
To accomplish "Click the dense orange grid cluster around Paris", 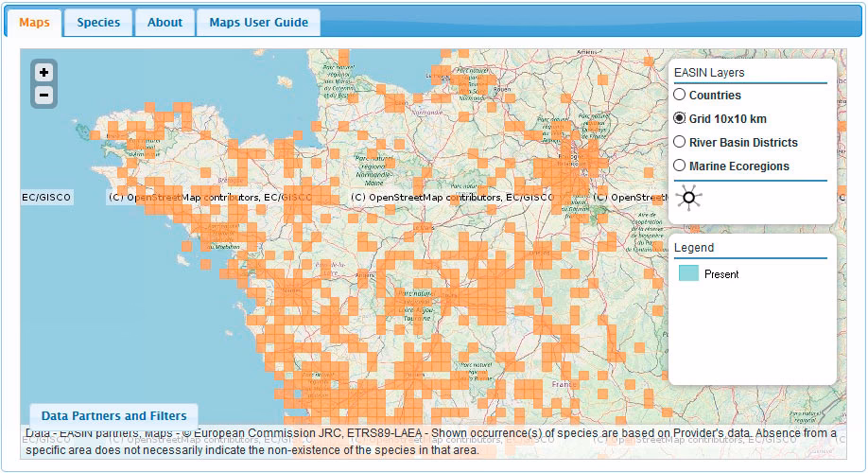I will (567, 168).
